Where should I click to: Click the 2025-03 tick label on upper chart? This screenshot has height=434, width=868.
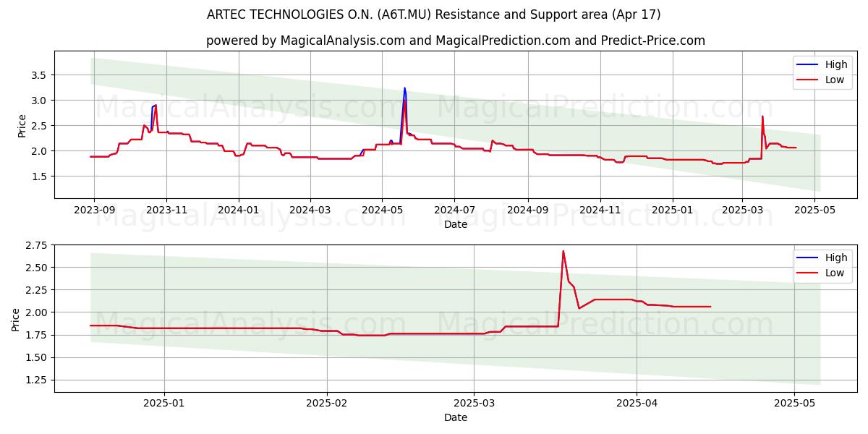(742, 209)
